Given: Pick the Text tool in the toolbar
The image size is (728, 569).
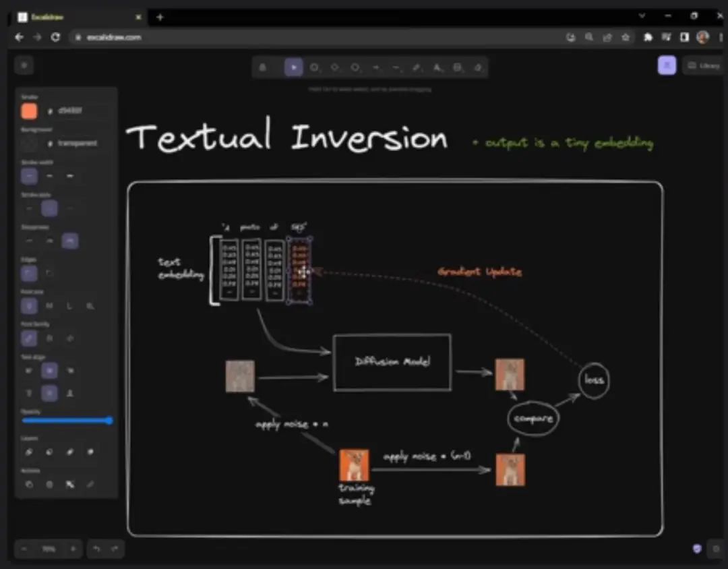Looking at the screenshot, I should (x=437, y=67).
